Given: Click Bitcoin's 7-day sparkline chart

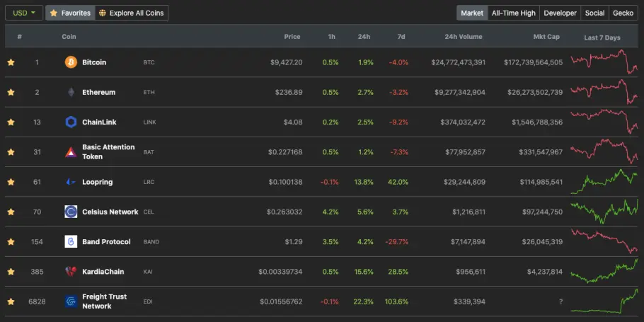Looking at the screenshot, I should pos(604,62).
